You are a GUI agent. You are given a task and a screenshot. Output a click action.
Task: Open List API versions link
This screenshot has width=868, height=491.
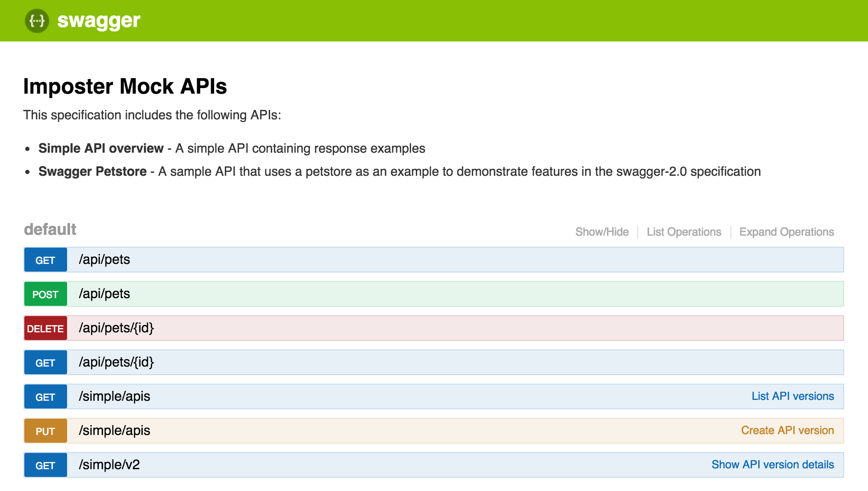(x=793, y=396)
